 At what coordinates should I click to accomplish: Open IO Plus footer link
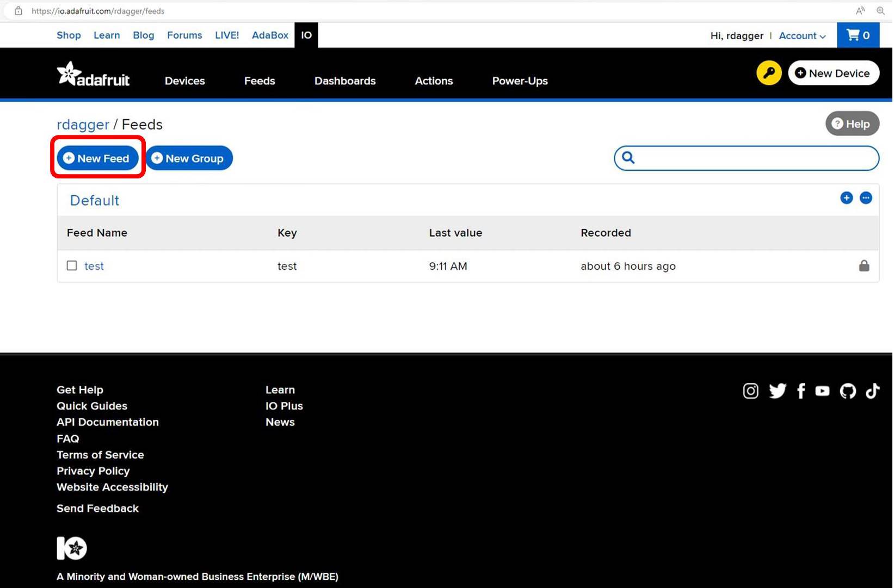[x=285, y=406]
